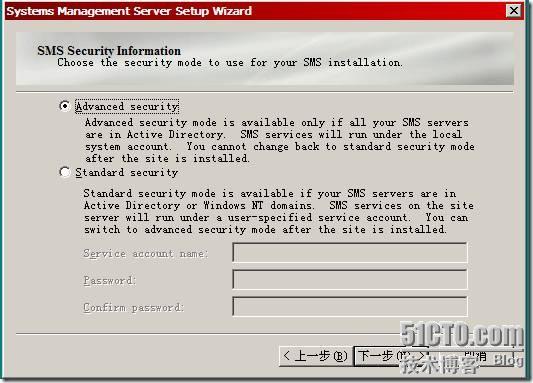Click the SMS Security Information heading
This screenshot has height=383, width=533.
pos(109,51)
